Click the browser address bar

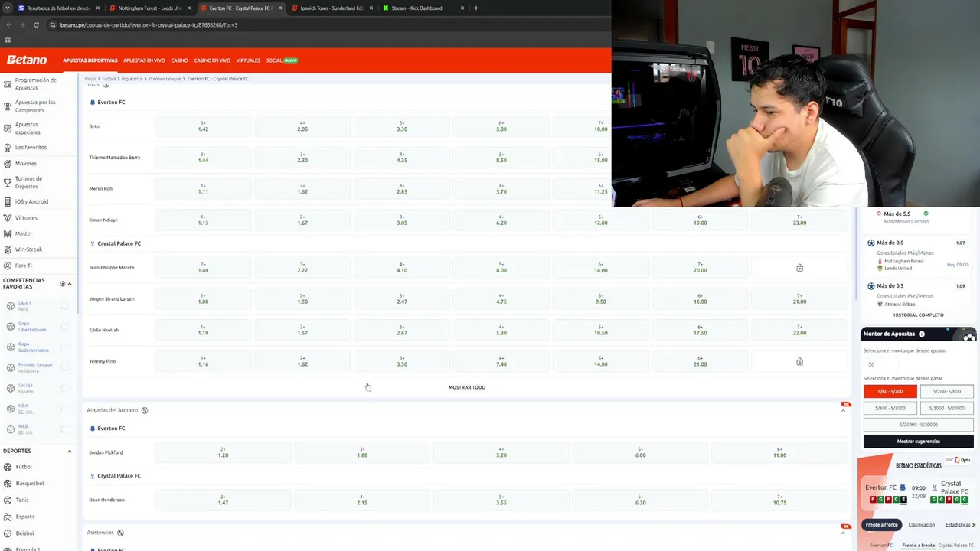click(x=329, y=24)
